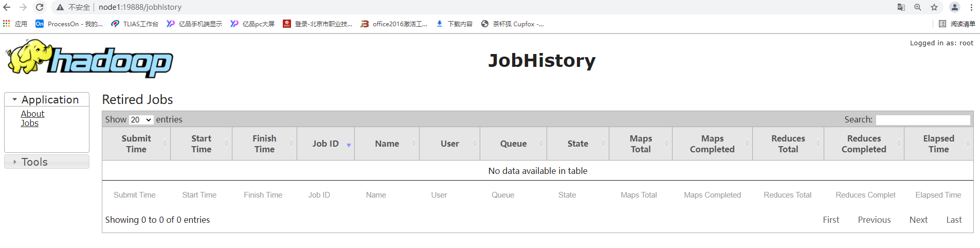
Task: Click the Job ID footer filter field
Action: point(326,195)
